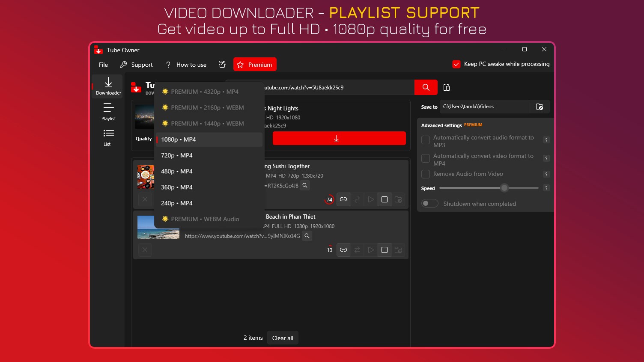644x362 pixels.
Task: Copy the video link for Sushi download
Action: [x=343, y=199]
